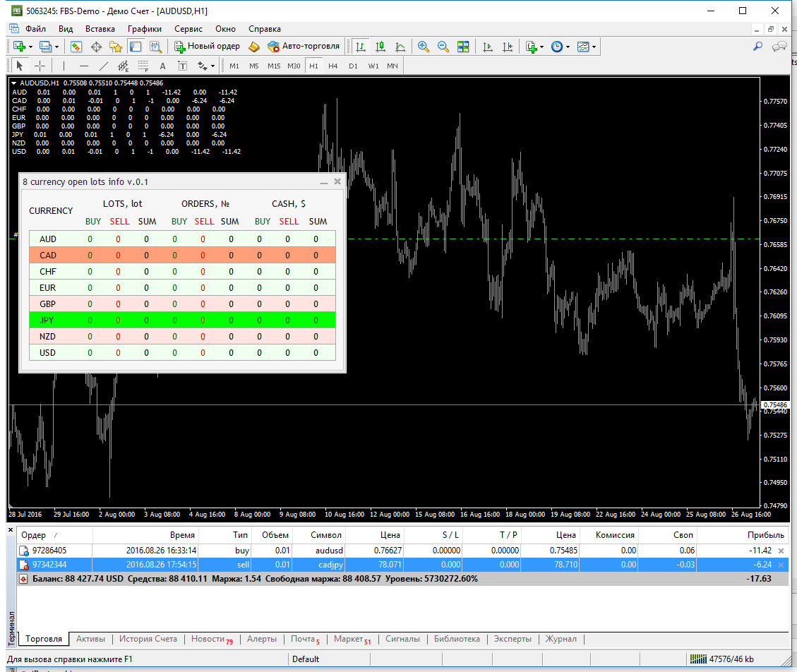Open the Маркет tab

click(352, 639)
